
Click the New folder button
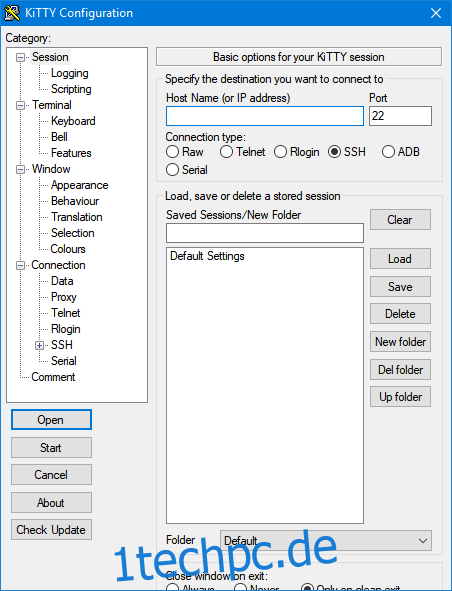point(400,342)
